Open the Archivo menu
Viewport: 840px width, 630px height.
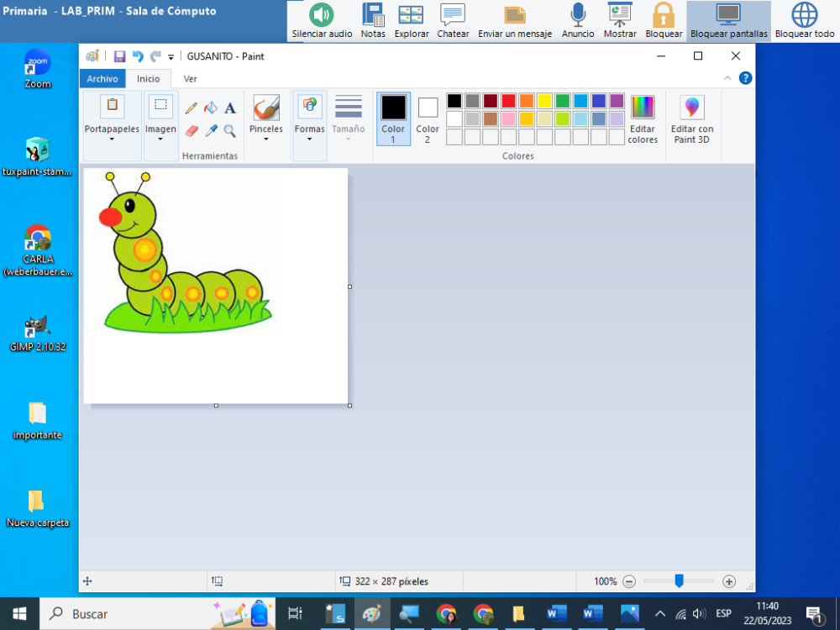tap(102, 78)
